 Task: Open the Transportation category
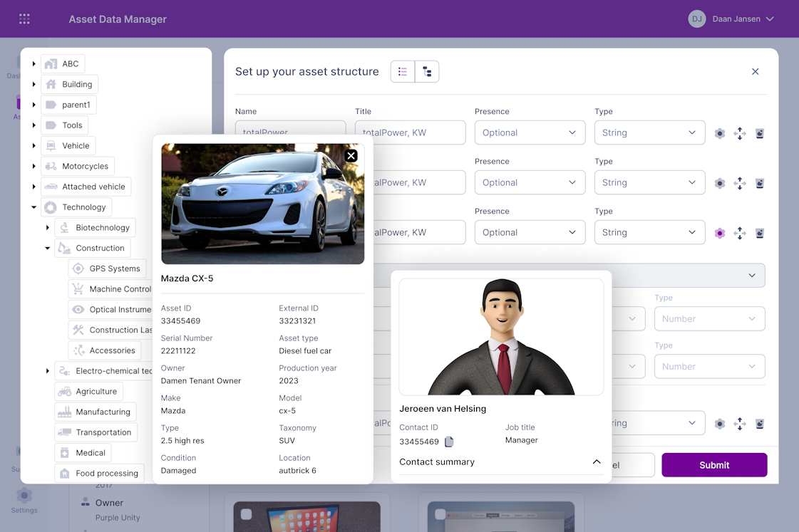click(96, 432)
